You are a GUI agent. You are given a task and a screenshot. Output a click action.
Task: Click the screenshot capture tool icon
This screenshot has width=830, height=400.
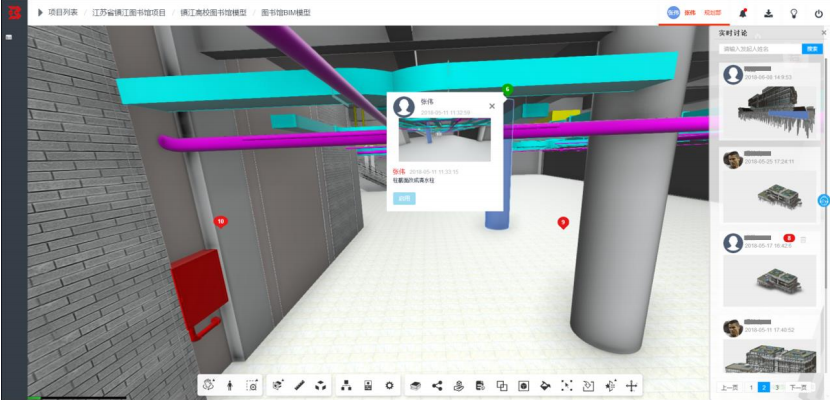coord(252,386)
